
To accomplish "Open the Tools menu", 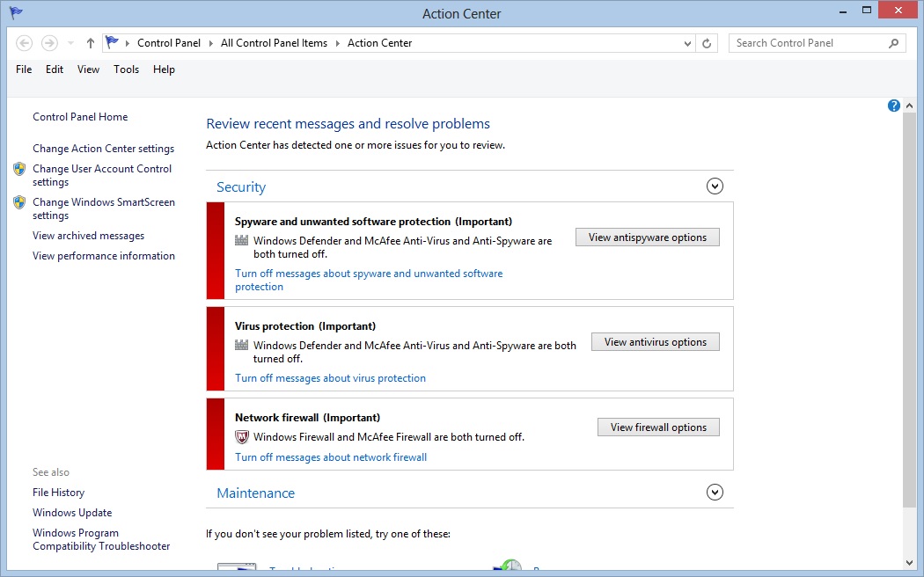I will point(126,69).
